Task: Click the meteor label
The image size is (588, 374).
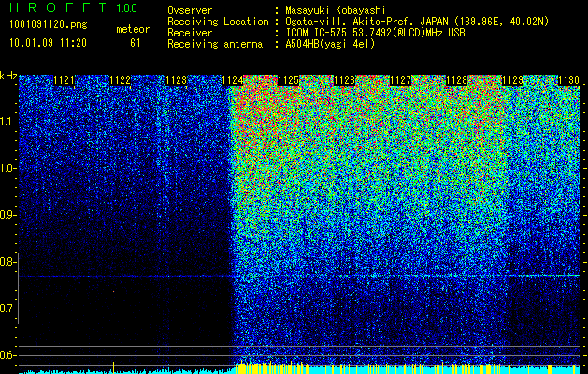Action: click(133, 29)
